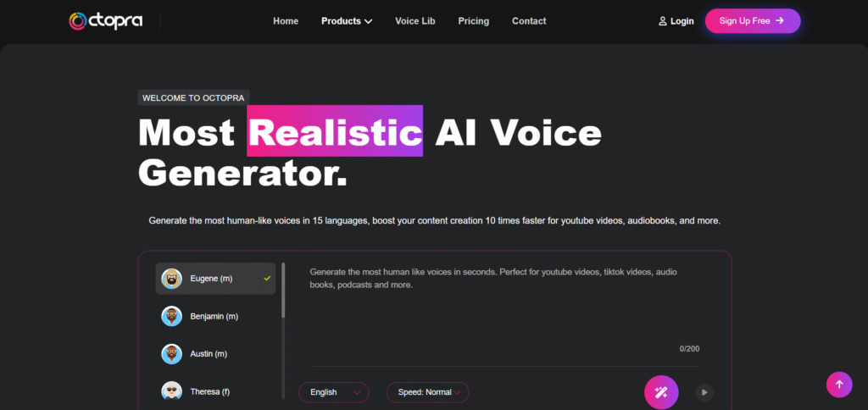Click the scroll-to-top arrow button
This screenshot has height=410, width=868.
coord(839,385)
